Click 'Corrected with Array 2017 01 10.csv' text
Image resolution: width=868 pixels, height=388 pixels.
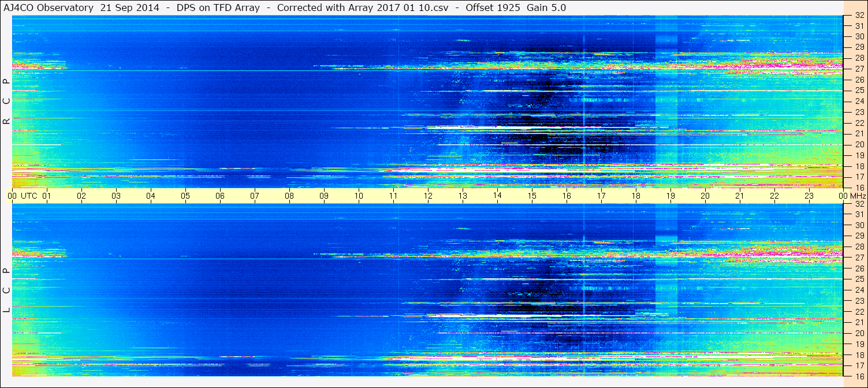[362, 8]
